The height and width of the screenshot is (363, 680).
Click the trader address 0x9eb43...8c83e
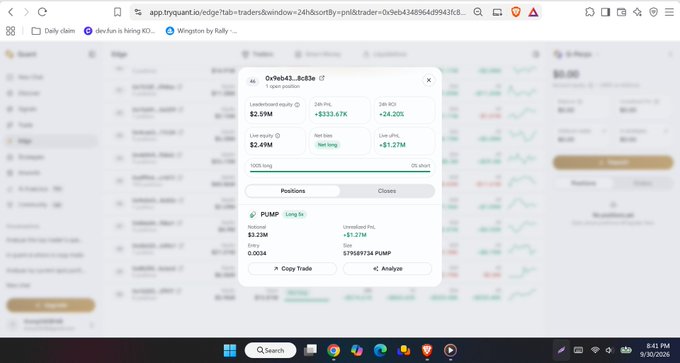290,78
